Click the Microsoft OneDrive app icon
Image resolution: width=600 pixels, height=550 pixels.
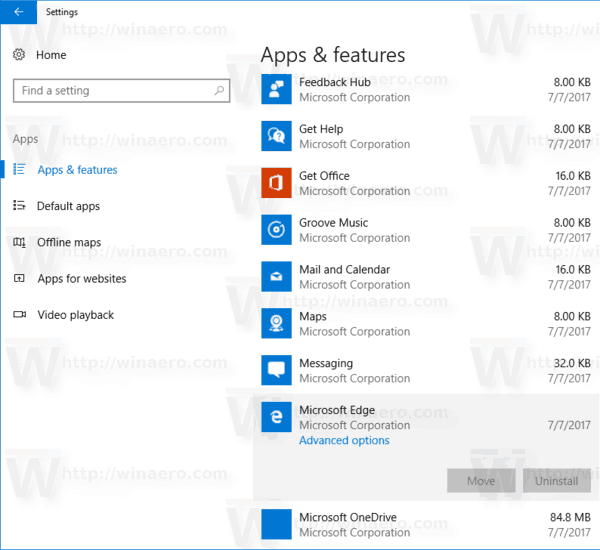(276, 524)
